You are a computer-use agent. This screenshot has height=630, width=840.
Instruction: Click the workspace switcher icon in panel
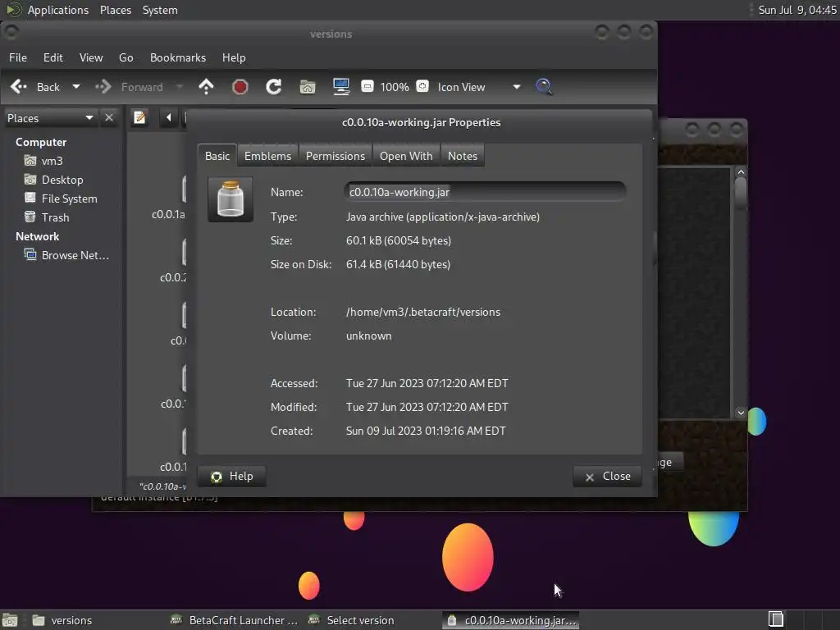(x=776, y=620)
